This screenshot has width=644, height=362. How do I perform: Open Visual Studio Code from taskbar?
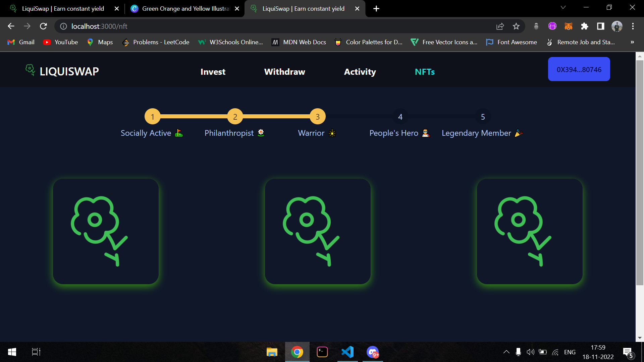[347, 352]
